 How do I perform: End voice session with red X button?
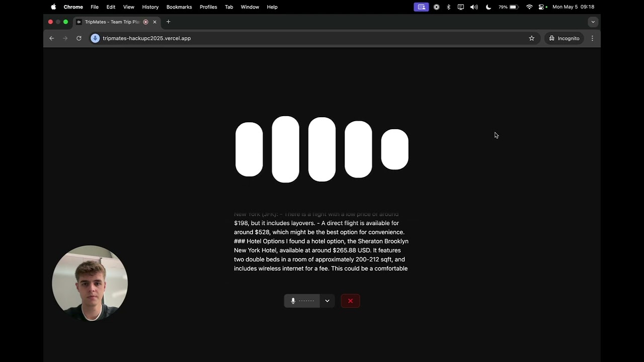click(350, 301)
